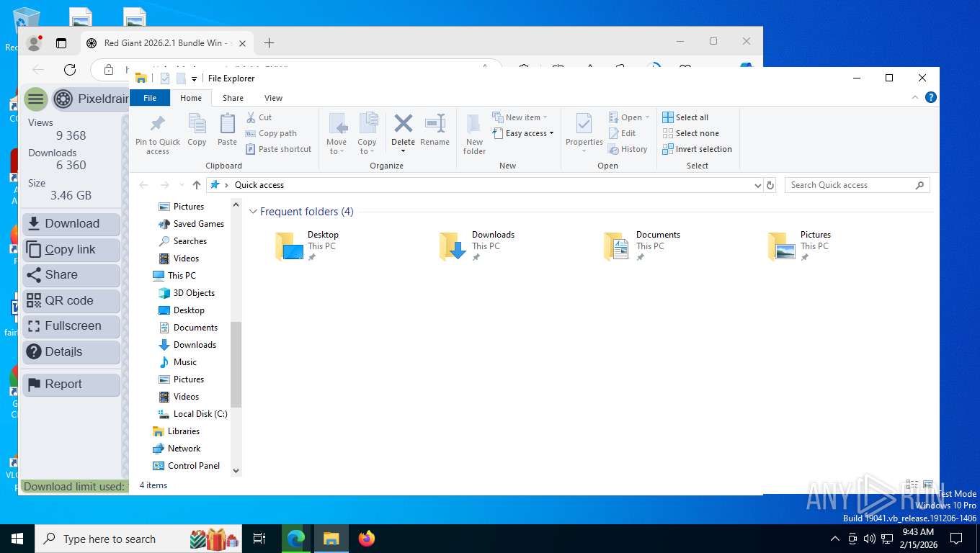This screenshot has width=980, height=553.
Task: Switch to large icons view in status bar
Action: 928,485
